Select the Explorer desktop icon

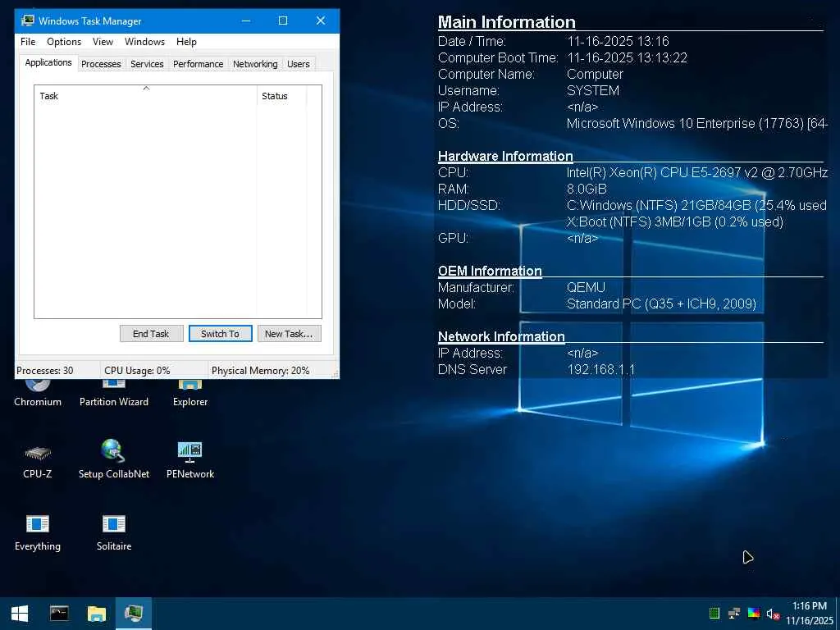coord(190,394)
